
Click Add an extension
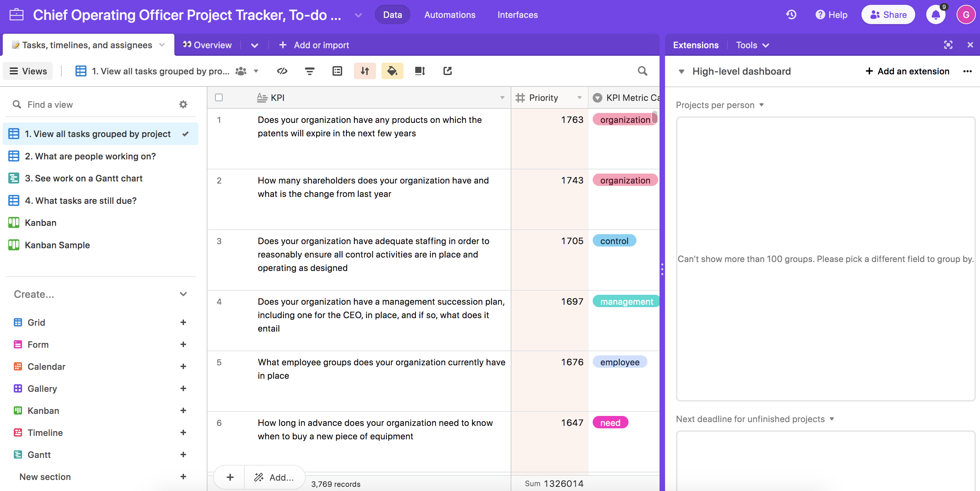pos(907,71)
